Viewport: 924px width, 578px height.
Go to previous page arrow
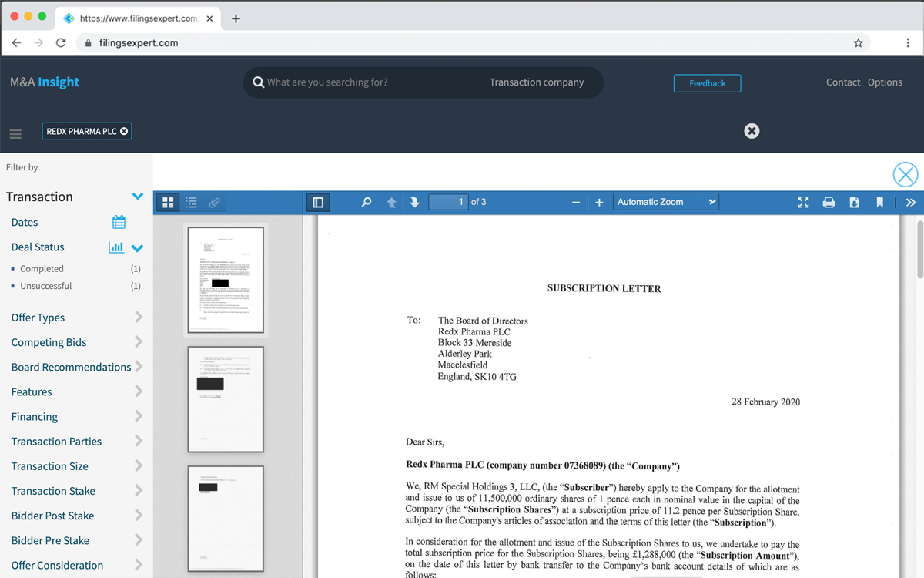click(392, 203)
